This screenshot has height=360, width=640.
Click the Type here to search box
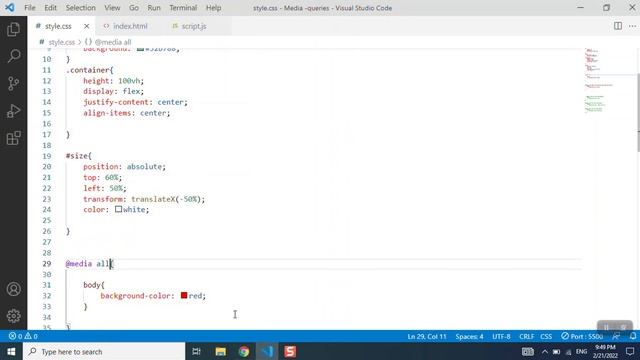coord(104,351)
